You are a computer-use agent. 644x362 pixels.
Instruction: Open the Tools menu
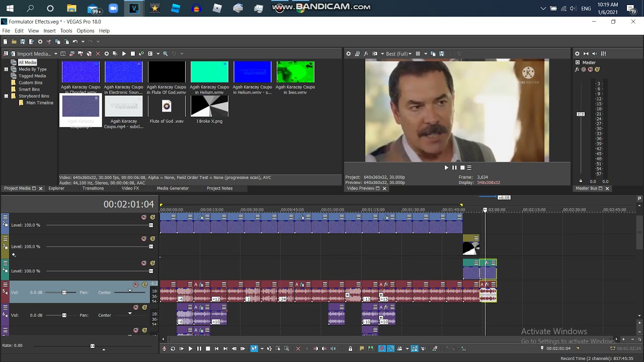pos(66,31)
